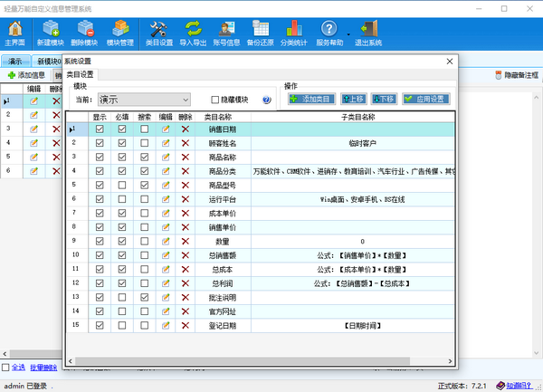Open the 主界面 home icon

[x=15, y=33]
